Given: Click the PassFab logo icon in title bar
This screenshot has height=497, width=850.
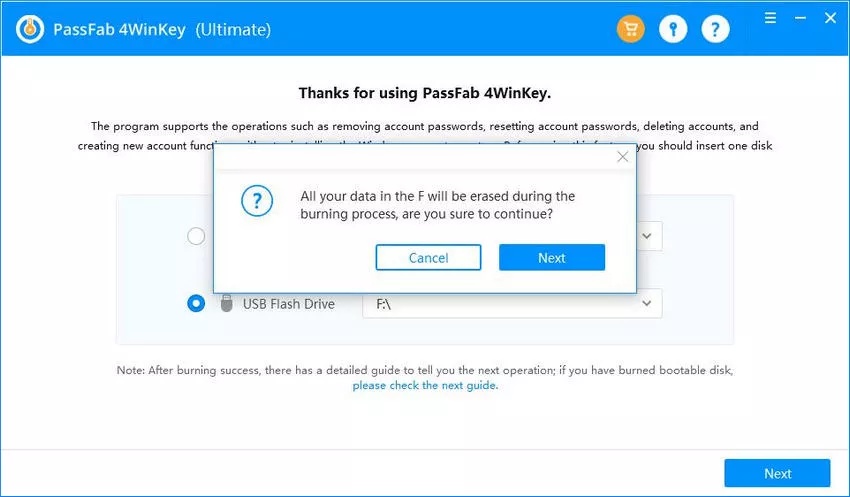Looking at the screenshot, I should (31, 29).
